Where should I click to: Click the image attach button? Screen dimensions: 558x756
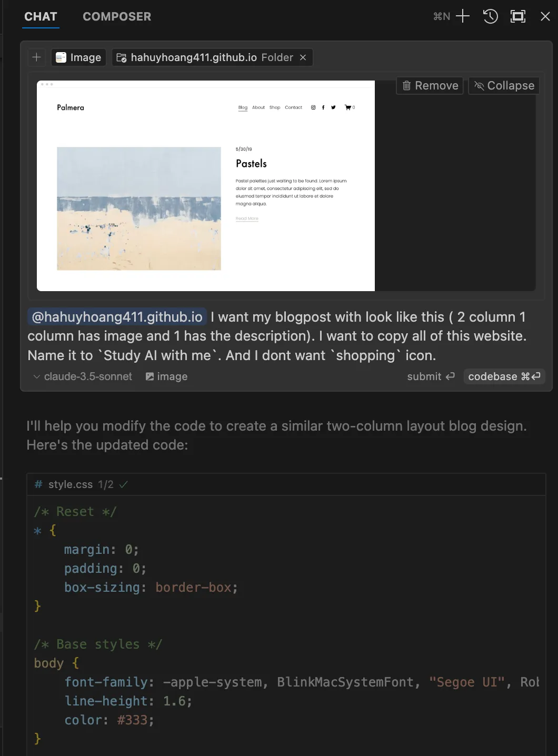point(166,376)
